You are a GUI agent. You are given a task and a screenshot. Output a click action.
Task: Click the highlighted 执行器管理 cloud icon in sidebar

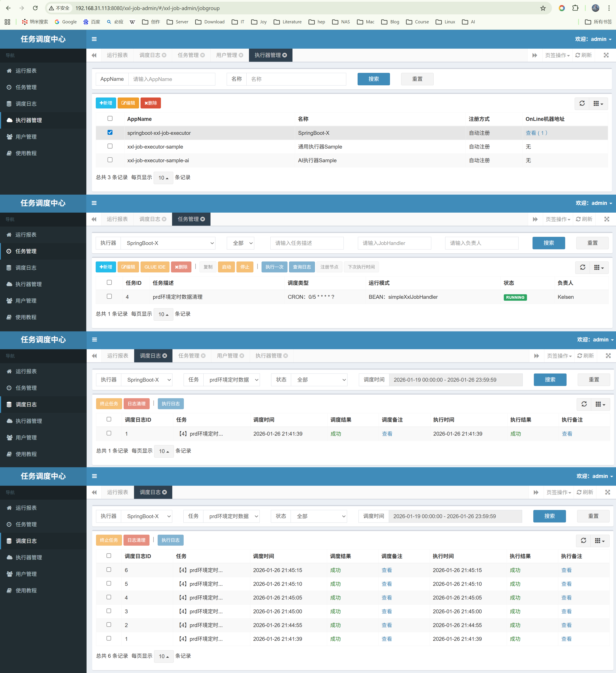9,120
